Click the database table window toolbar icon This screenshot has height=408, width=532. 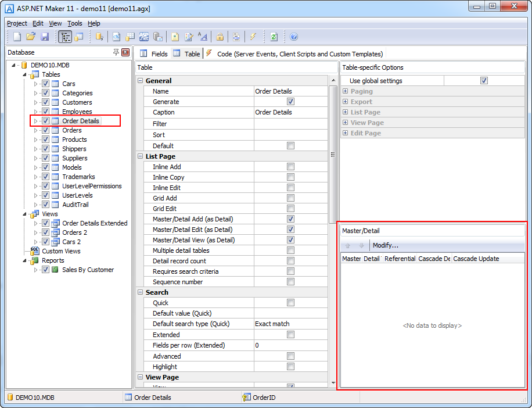pyautogui.click(x=79, y=37)
